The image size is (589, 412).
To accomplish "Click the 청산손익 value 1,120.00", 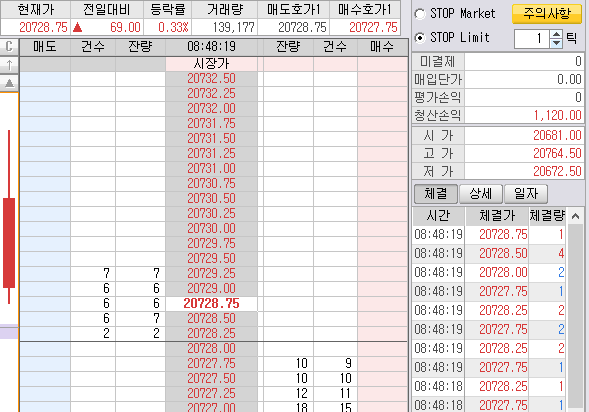I will tap(557, 115).
